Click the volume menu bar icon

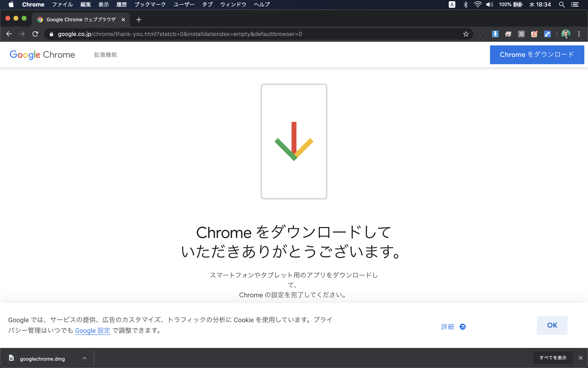point(490,4)
